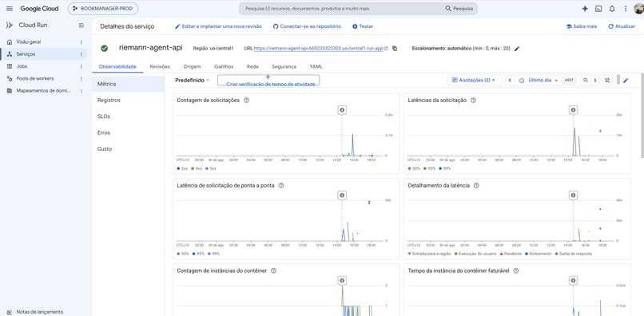Switch to the Observabilidade tab
Screen dimensions: 644x316
tap(117, 66)
